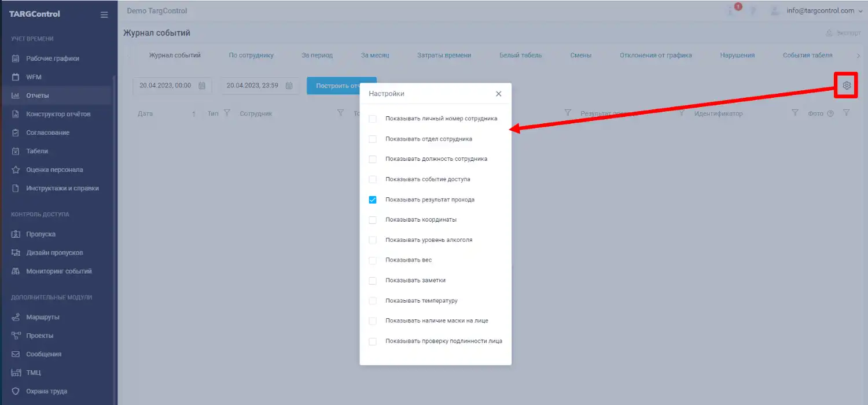The height and width of the screenshot is (405, 868).
Task: Open Согласование in the sidebar
Action: pos(47,132)
